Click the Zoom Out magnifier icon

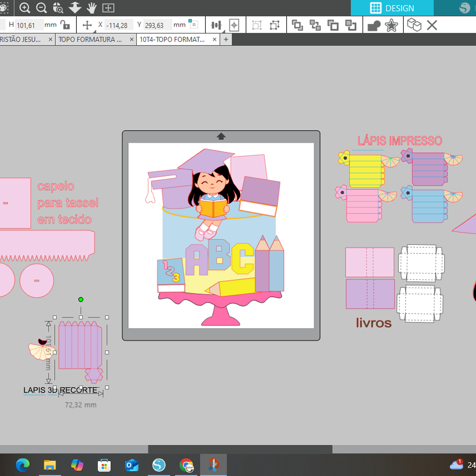click(42, 8)
